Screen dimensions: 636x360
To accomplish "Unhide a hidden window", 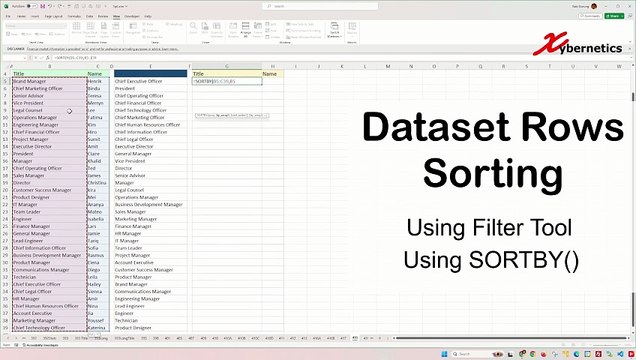I will (x=273, y=37).
